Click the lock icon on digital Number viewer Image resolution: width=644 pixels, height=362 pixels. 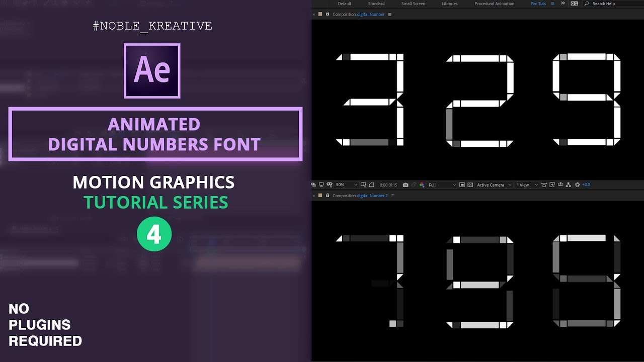pos(328,14)
